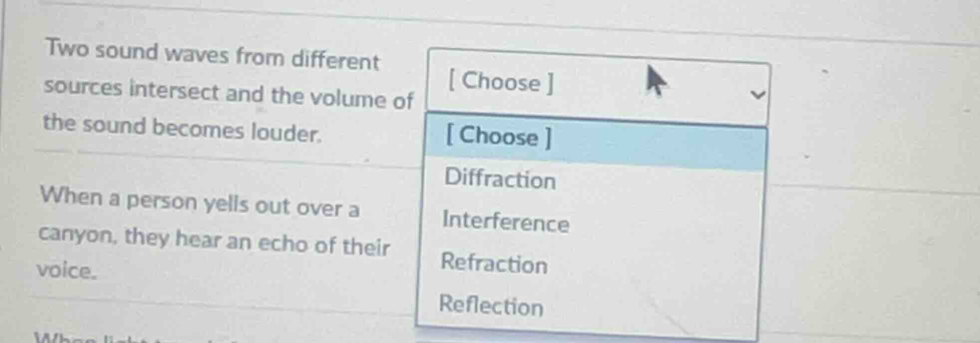Click the word "voice" in the canyon question
This screenshot has width=980, height=343.
65,271
